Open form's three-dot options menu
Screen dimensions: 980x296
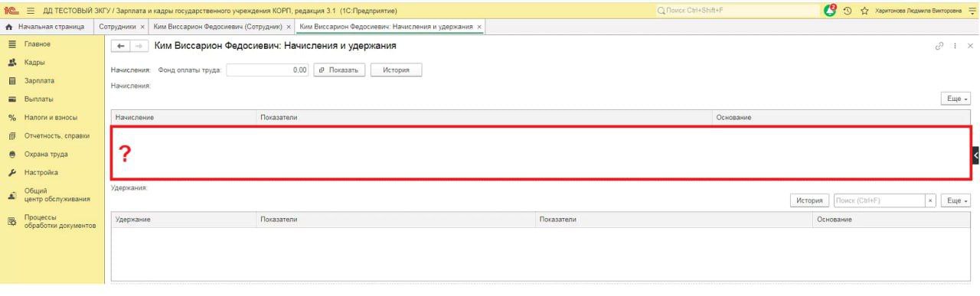pyautogui.click(x=955, y=47)
